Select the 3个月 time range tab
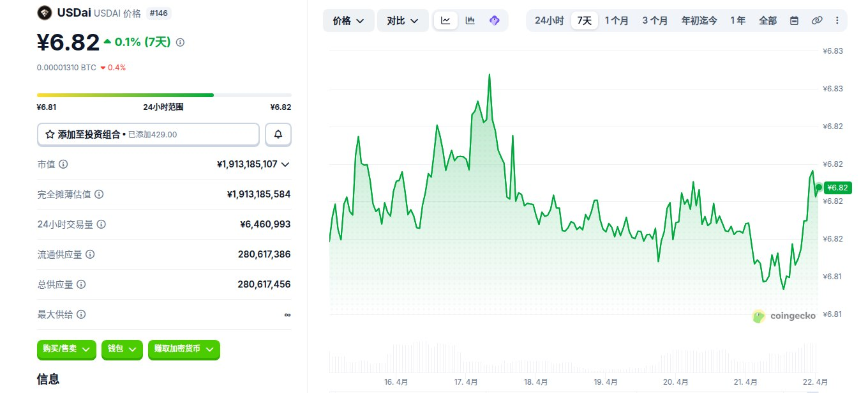The height and width of the screenshot is (393, 868). pos(655,20)
